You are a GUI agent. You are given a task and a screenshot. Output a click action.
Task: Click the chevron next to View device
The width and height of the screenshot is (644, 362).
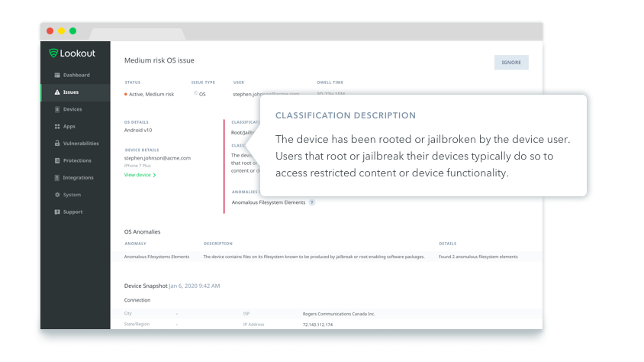tap(155, 175)
